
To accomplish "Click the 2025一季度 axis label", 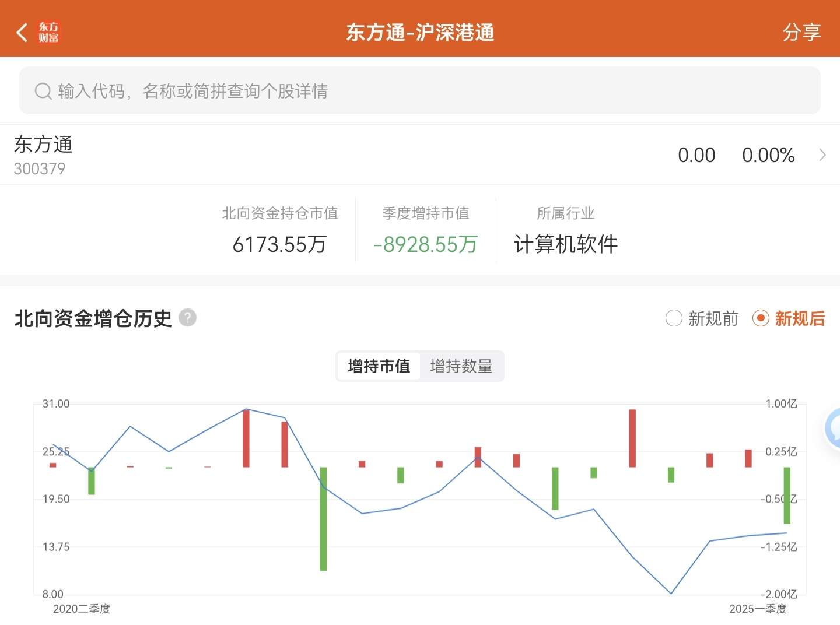I will 758,609.
